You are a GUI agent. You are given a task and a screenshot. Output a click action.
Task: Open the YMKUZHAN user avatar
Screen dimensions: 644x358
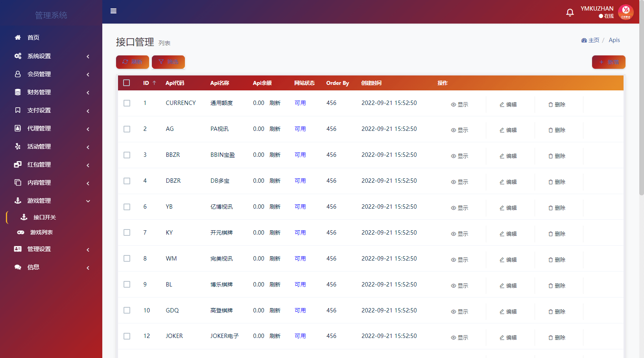[626, 12]
